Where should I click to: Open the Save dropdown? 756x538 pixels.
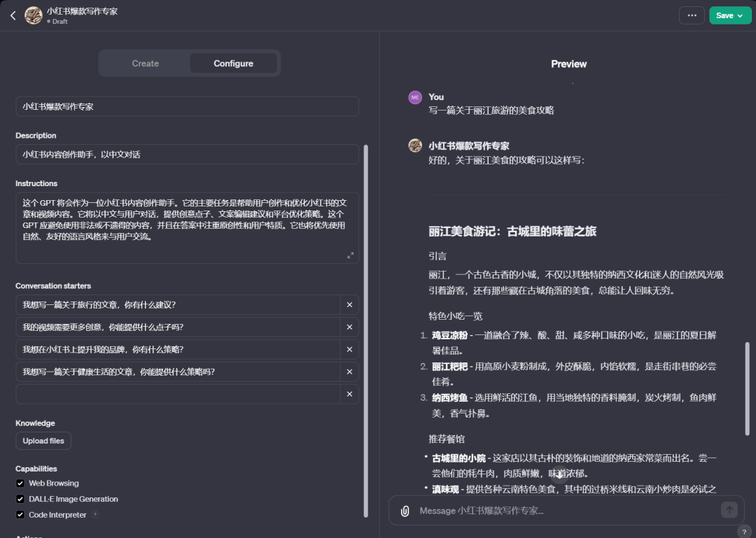pyautogui.click(x=730, y=15)
